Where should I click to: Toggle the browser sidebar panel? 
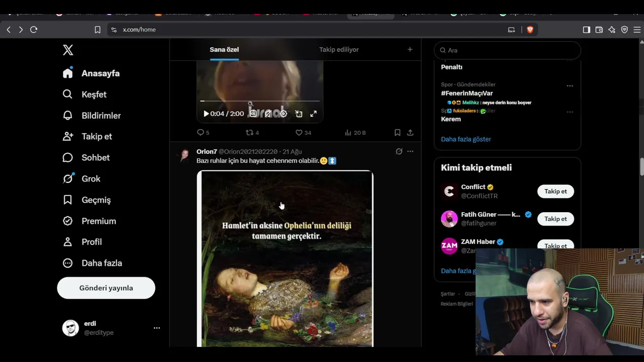pos(587,30)
